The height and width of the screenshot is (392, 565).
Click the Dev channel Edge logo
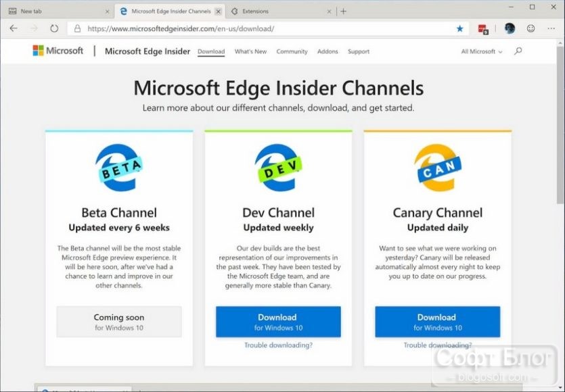coord(278,168)
